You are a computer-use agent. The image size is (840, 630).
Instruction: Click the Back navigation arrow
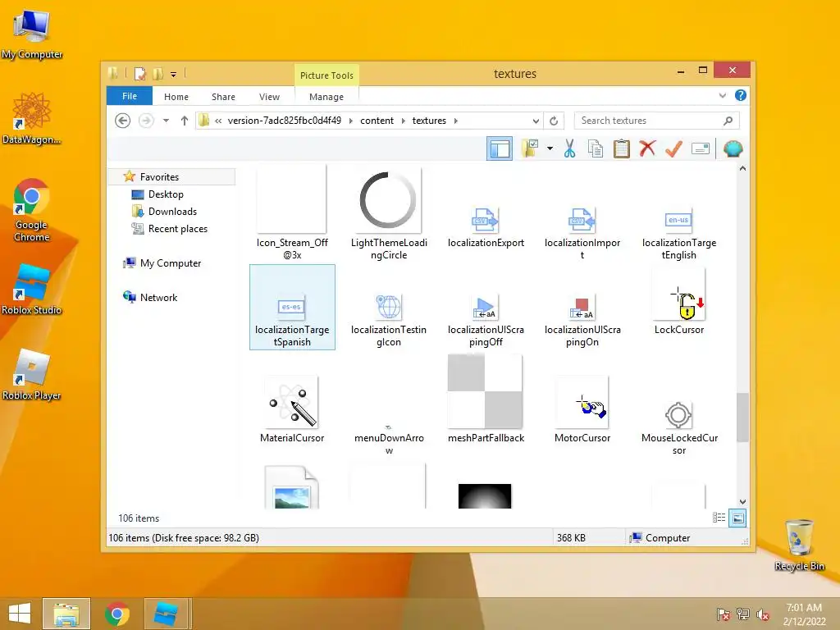tap(123, 121)
